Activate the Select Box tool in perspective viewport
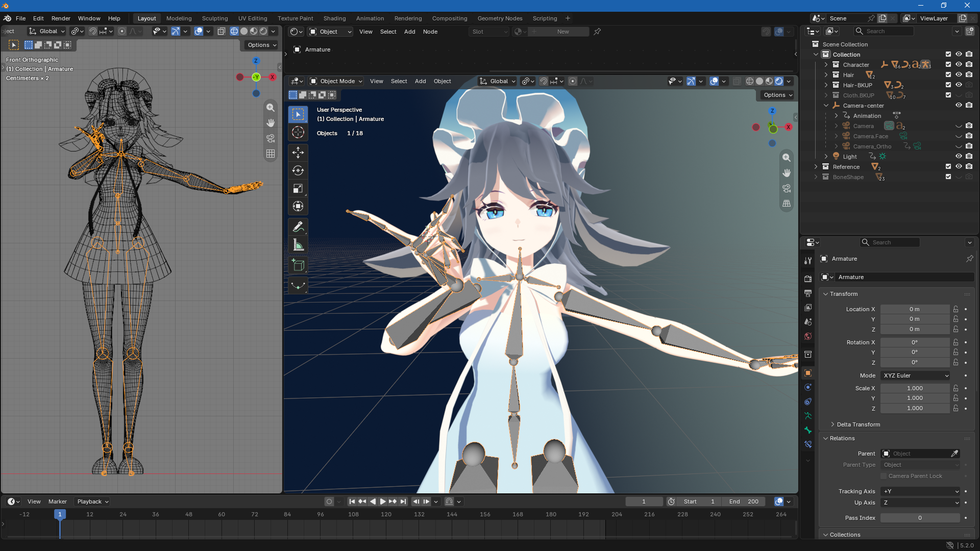Screen dimensions: 980x551 (x=298, y=114)
